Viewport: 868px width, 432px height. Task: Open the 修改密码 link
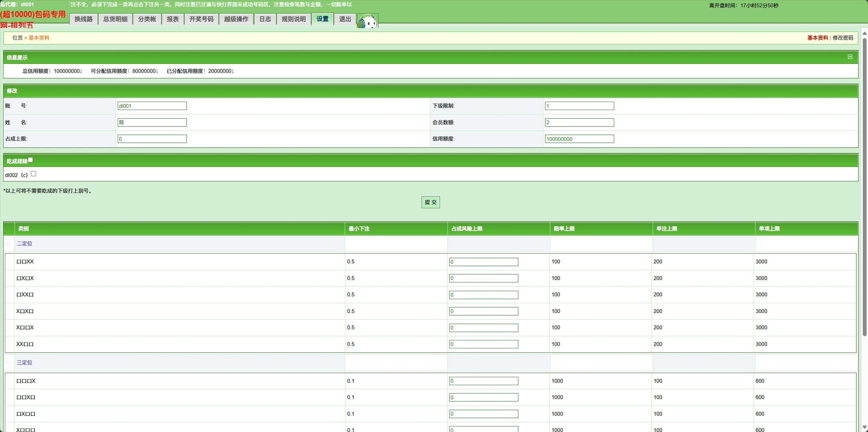[x=843, y=38]
